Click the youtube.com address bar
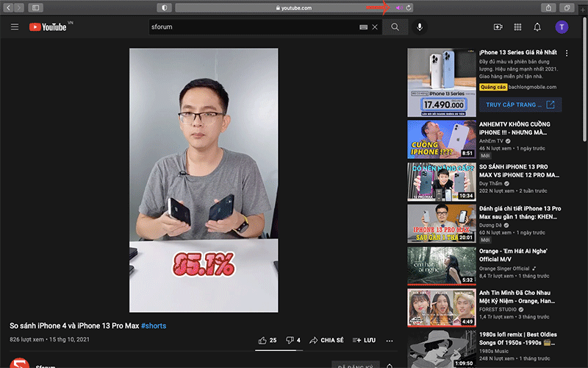Image resolution: width=588 pixels, height=368 pixels. [294, 7]
